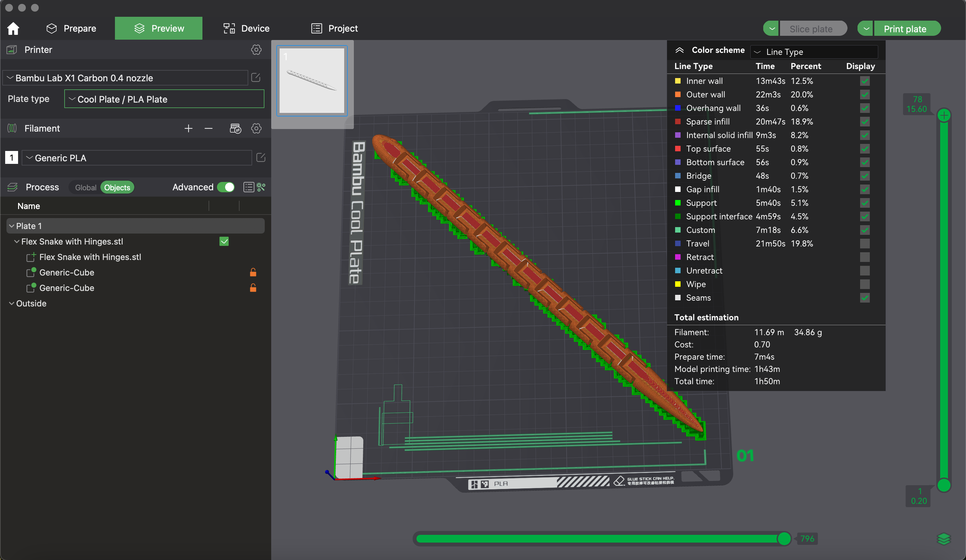Viewport: 966px width, 560px height.
Task: Click the Preview tab
Action: [159, 28]
